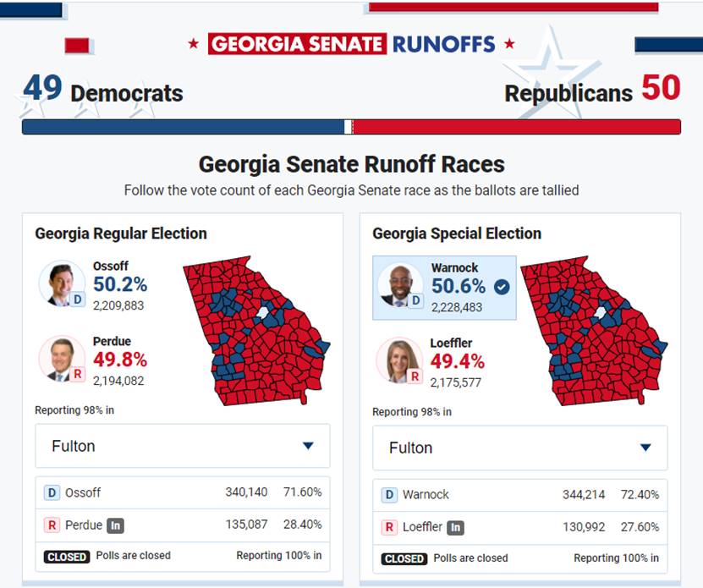Click Ossoff's candidate photo
Screen dimensions: 703x588
coord(61,283)
